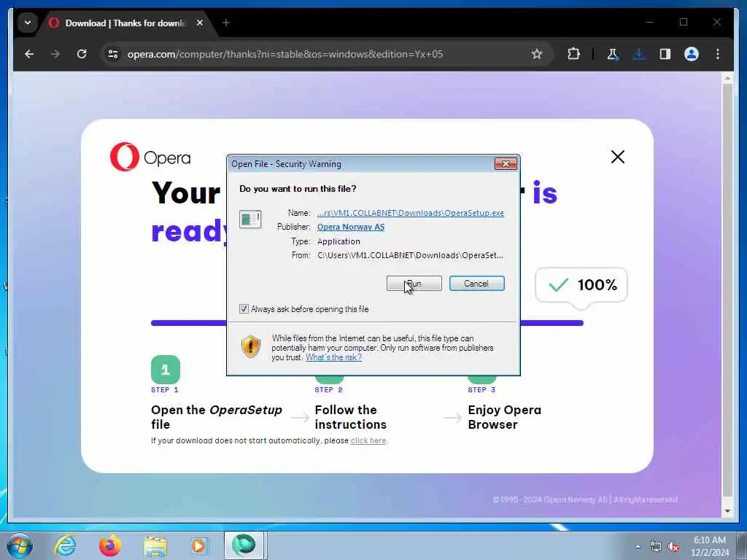Close the Opera download tab
This screenshot has height=560, width=747.
tap(200, 23)
